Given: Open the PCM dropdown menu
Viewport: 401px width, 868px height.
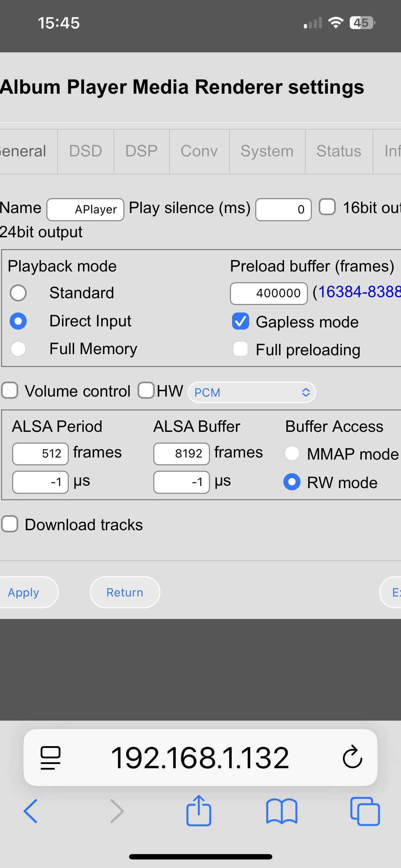Looking at the screenshot, I should (x=252, y=392).
